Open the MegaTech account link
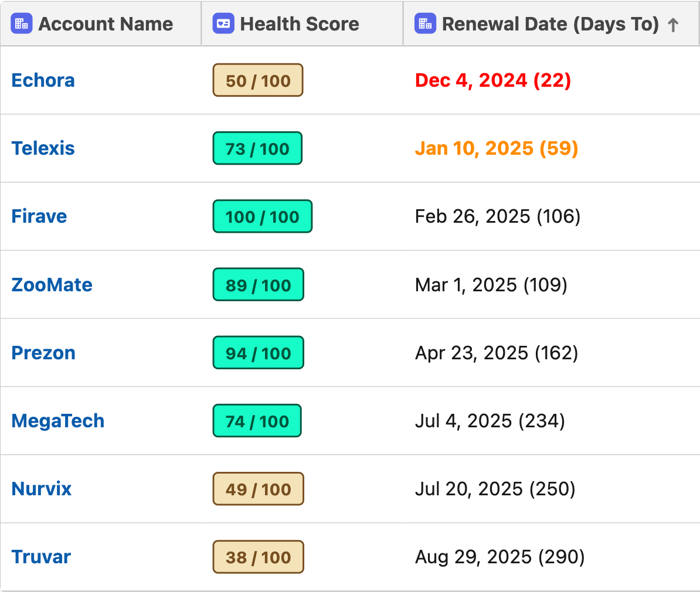Viewport: 700px width, 592px height. (58, 421)
